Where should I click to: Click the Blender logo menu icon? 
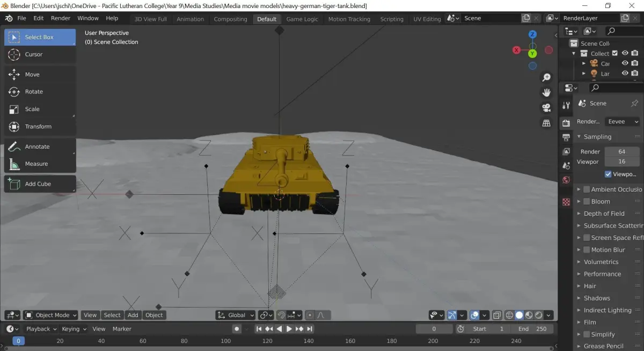coord(9,18)
